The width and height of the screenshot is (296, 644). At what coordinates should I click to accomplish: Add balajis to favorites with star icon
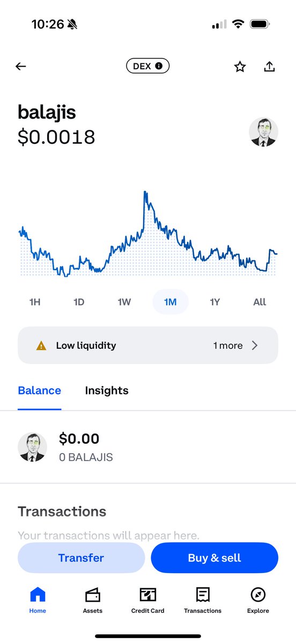240,67
